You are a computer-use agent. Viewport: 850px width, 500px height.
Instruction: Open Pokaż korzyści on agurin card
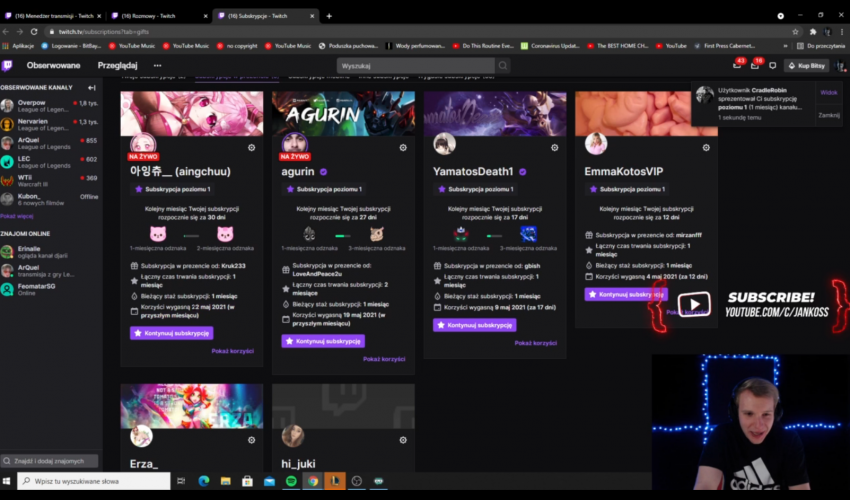coord(384,359)
